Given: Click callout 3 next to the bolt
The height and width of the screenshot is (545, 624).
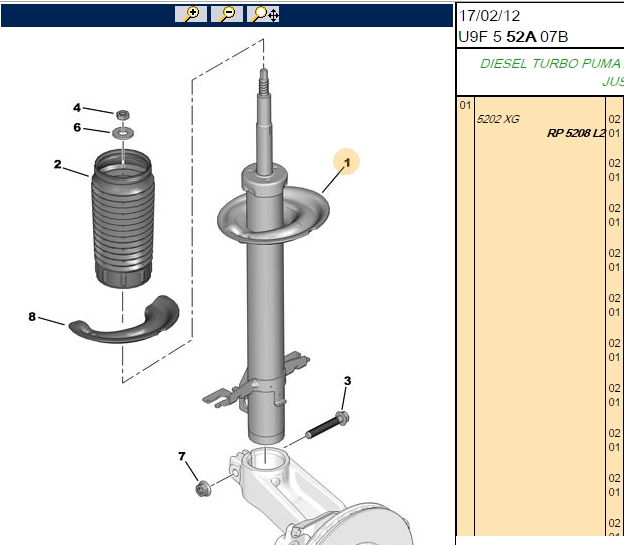Looking at the screenshot, I should (347, 381).
